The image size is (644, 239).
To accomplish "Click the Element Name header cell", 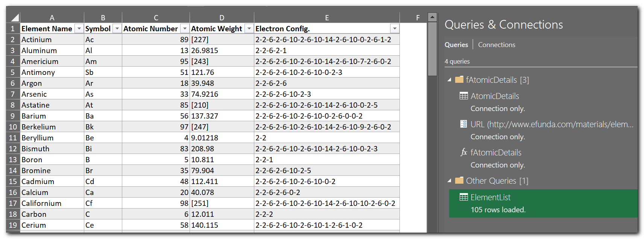I will (x=52, y=29).
